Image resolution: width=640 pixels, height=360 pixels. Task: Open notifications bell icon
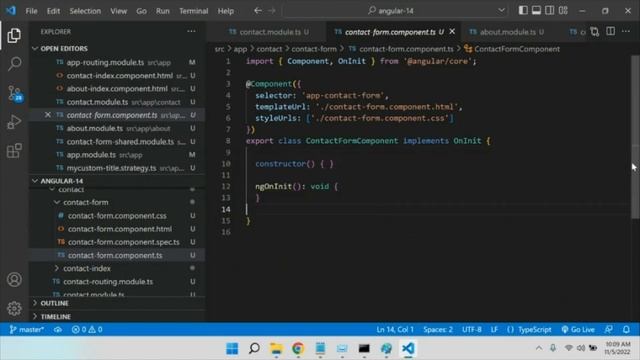pyautogui.click(x=626, y=329)
